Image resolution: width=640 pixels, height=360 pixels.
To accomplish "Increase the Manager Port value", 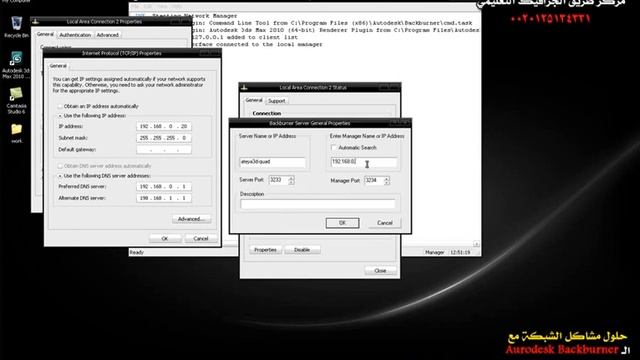I will click(x=387, y=178).
